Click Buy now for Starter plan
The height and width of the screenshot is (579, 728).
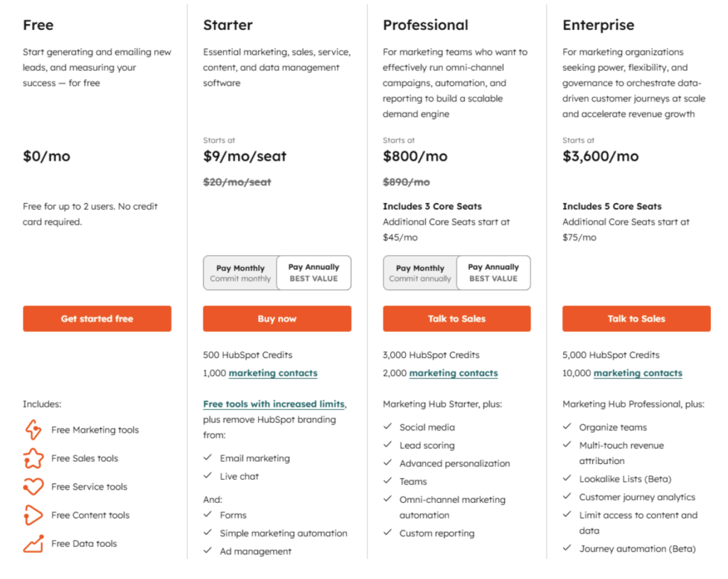(277, 319)
